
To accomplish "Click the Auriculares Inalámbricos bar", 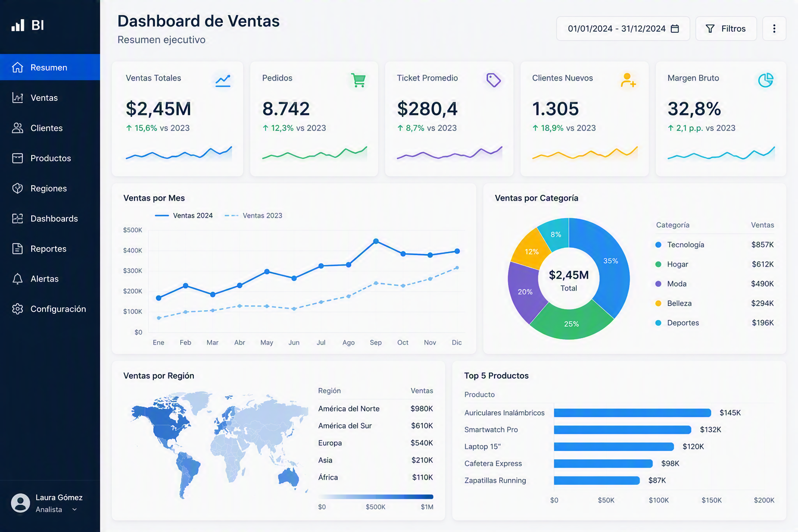I will point(632,413).
